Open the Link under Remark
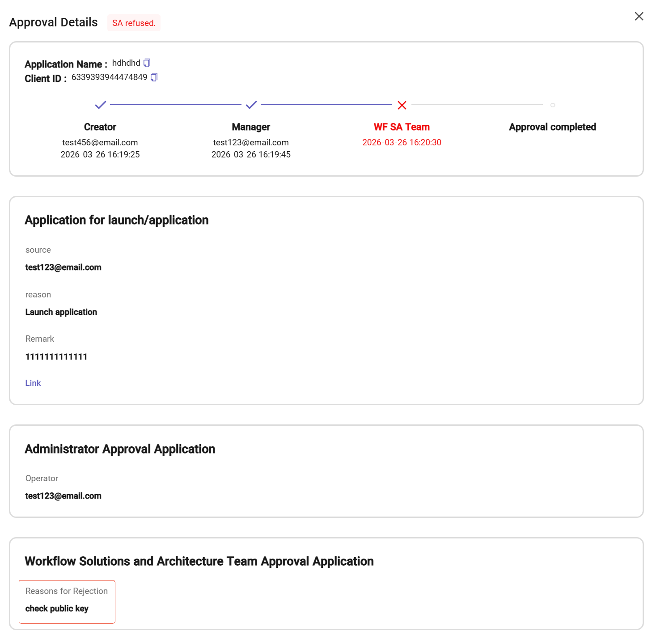This screenshot has width=652, height=644. point(33,383)
